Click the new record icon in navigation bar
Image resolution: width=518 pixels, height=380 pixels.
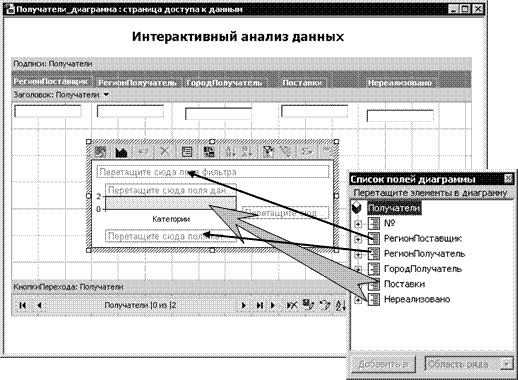coord(274,305)
